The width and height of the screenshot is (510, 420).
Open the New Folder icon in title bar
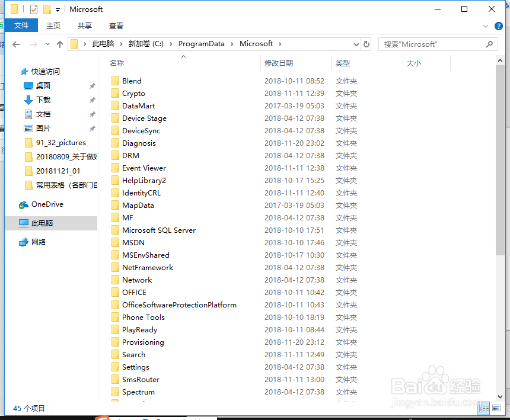47,9
